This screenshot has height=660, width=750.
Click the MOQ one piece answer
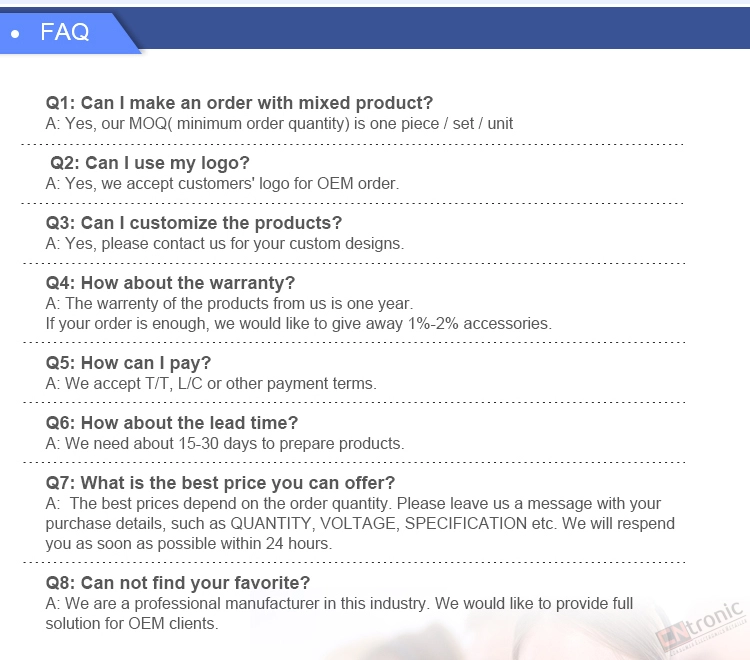pyautogui.click(x=279, y=123)
